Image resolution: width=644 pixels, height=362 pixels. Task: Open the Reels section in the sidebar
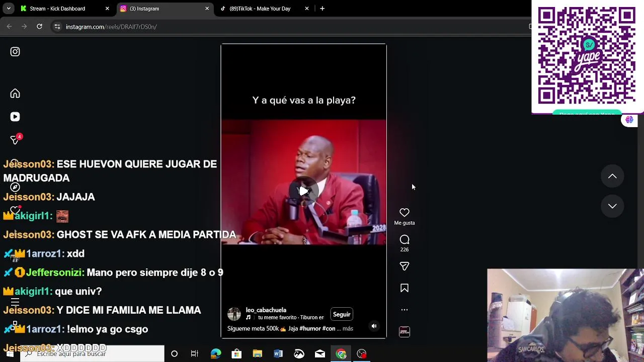[15, 117]
